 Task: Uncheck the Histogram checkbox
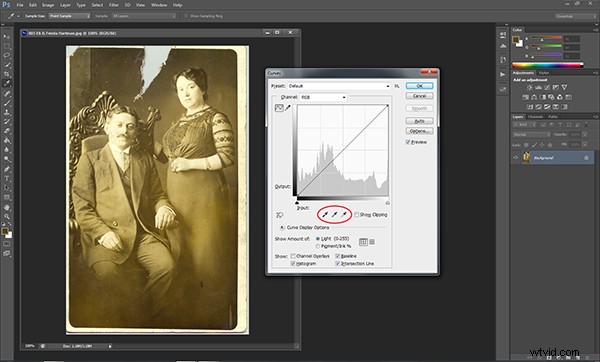point(293,264)
